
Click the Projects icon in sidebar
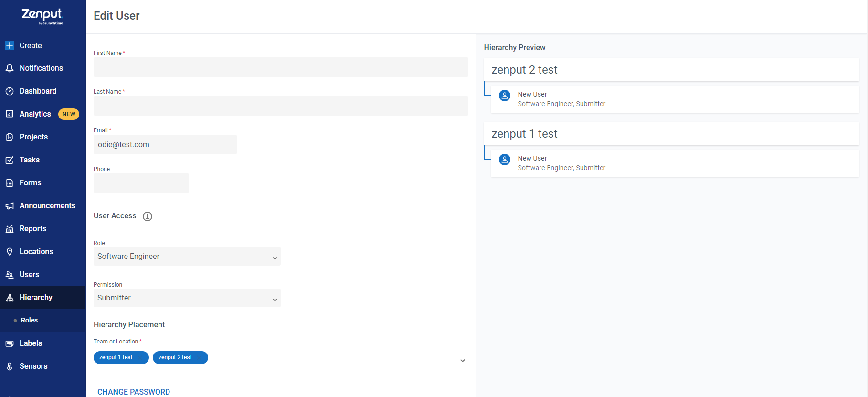point(10,137)
